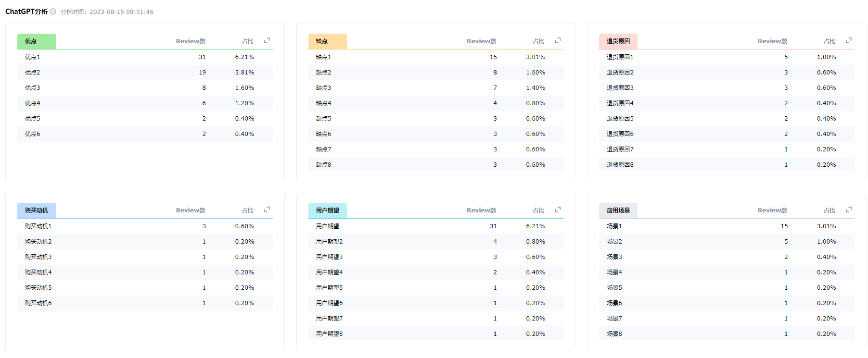
Task: Click the Review数 column header in 用户期望 panel
Action: [481, 210]
